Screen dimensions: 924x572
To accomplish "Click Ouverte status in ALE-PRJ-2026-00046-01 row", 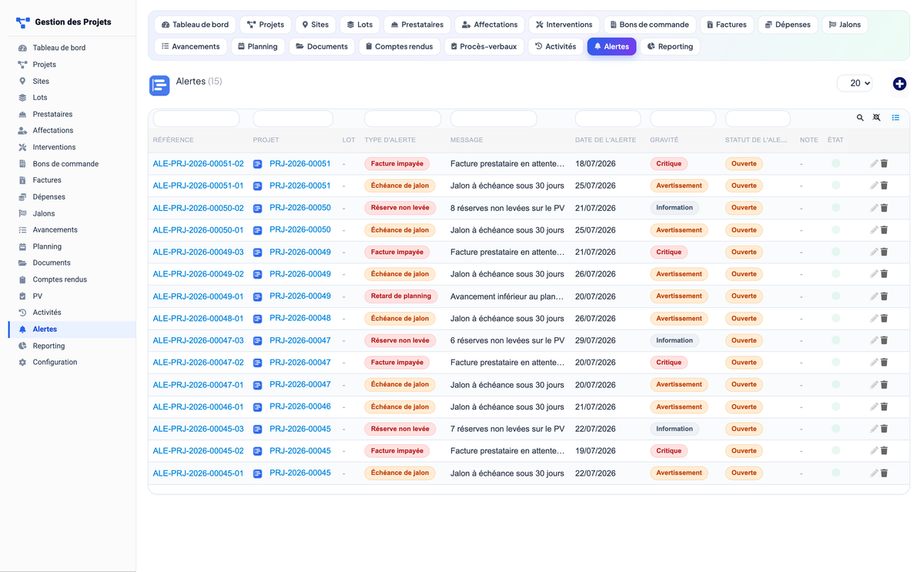I will 744,407.
